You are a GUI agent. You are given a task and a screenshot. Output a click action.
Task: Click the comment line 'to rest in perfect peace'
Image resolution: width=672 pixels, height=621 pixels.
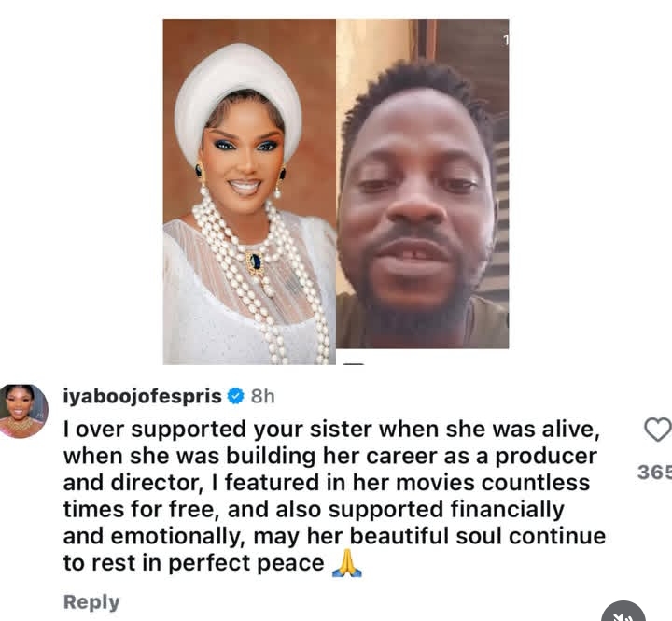[194, 563]
